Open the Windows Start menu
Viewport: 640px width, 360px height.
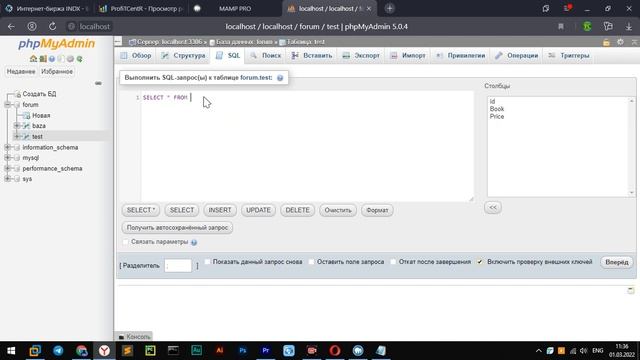pyautogui.click(x=11, y=351)
